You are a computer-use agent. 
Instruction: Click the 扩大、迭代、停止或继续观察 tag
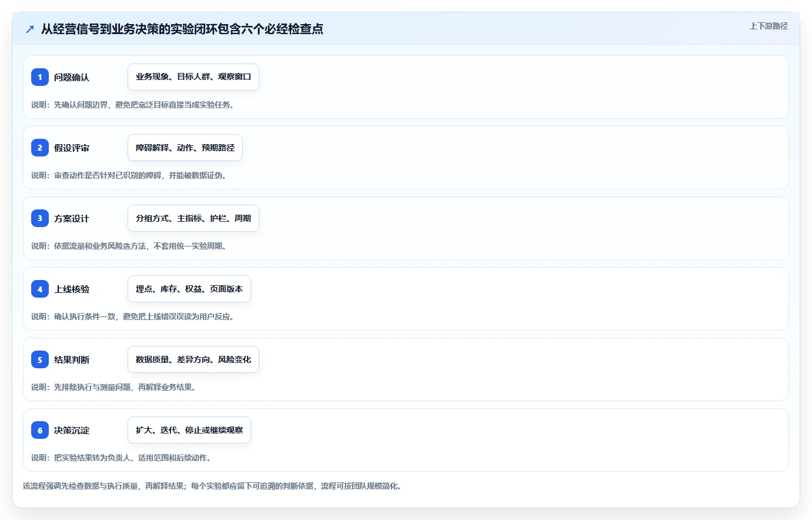pyautogui.click(x=189, y=430)
